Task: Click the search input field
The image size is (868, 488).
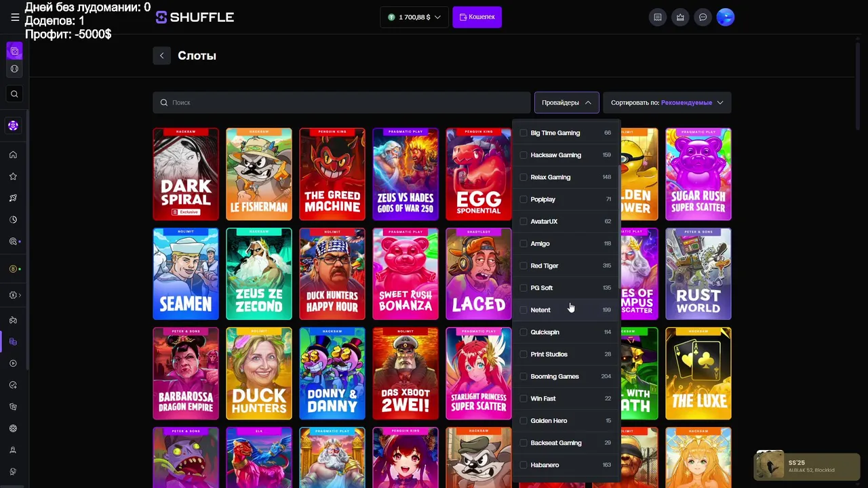Action: pyautogui.click(x=341, y=102)
